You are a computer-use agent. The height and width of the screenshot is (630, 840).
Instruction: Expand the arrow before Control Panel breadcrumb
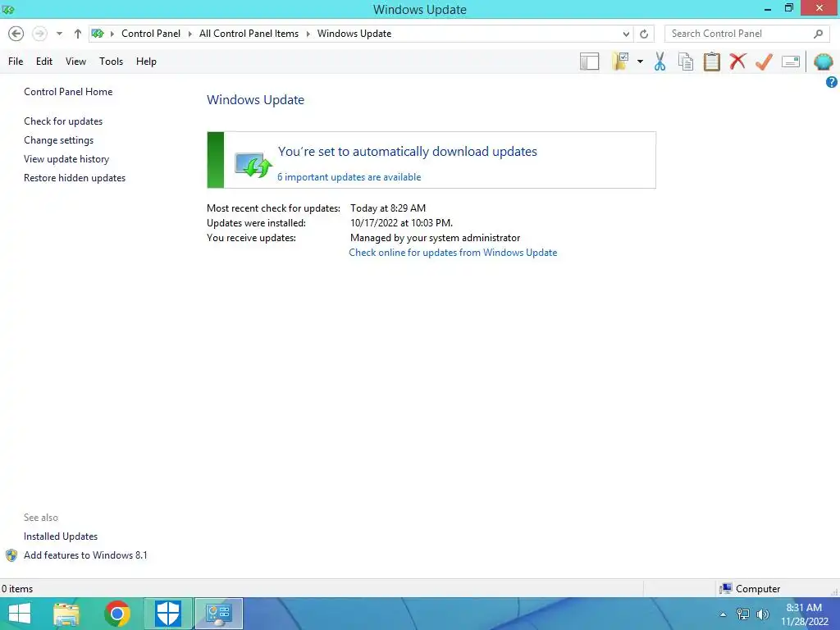tap(112, 34)
